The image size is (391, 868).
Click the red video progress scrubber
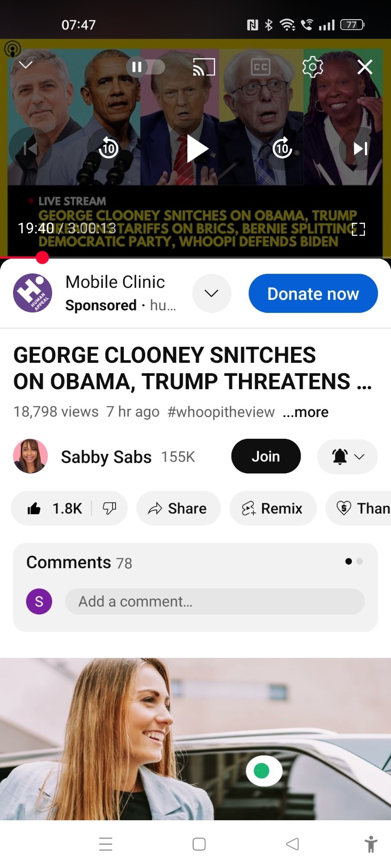pyautogui.click(x=42, y=258)
